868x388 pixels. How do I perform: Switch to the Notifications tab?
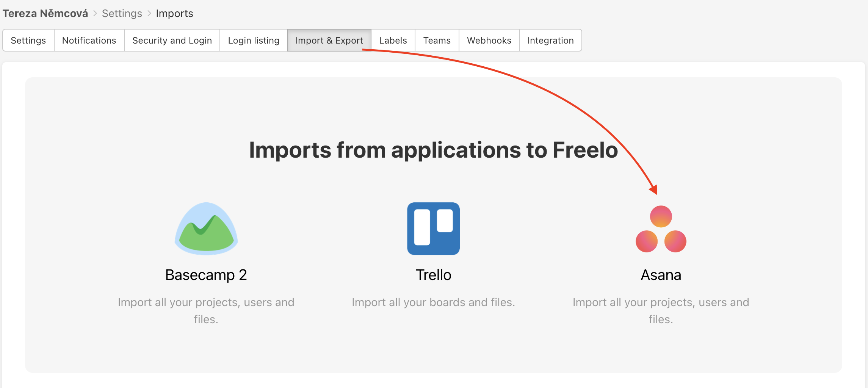[89, 40]
